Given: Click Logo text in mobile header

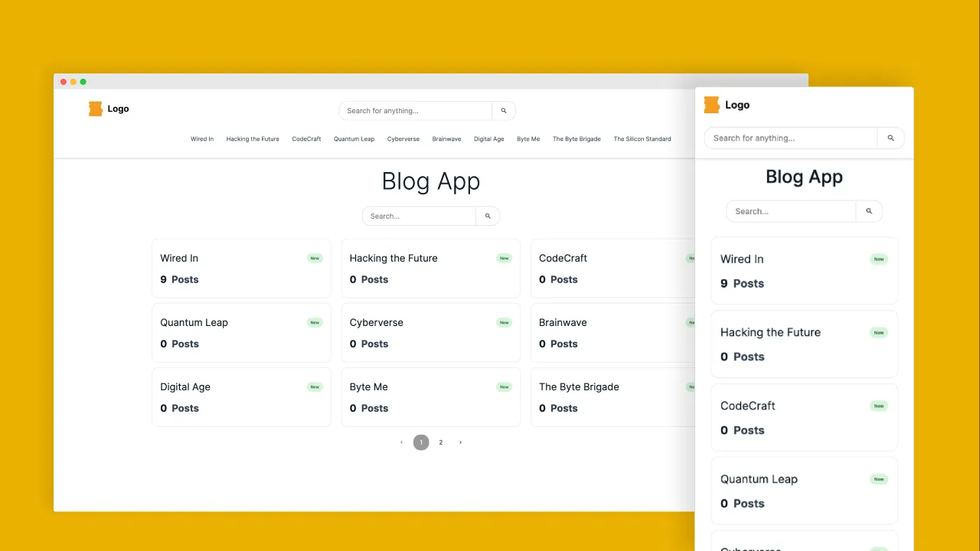Looking at the screenshot, I should point(737,106).
